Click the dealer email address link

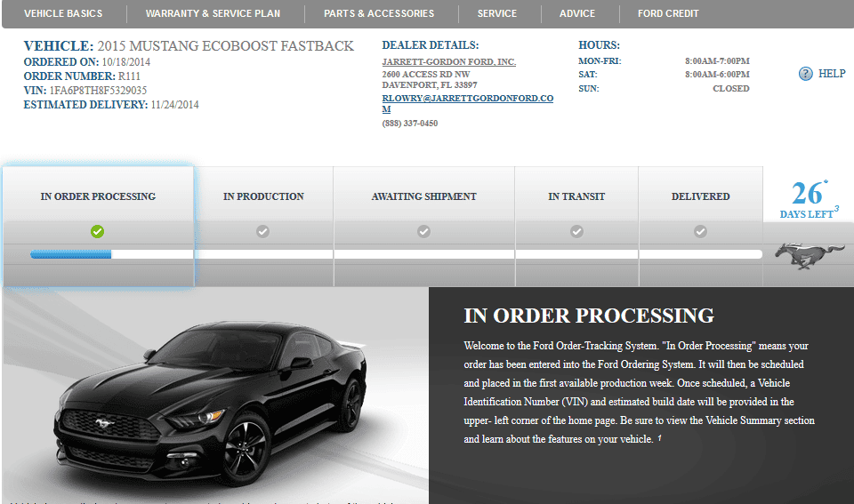[x=467, y=103]
